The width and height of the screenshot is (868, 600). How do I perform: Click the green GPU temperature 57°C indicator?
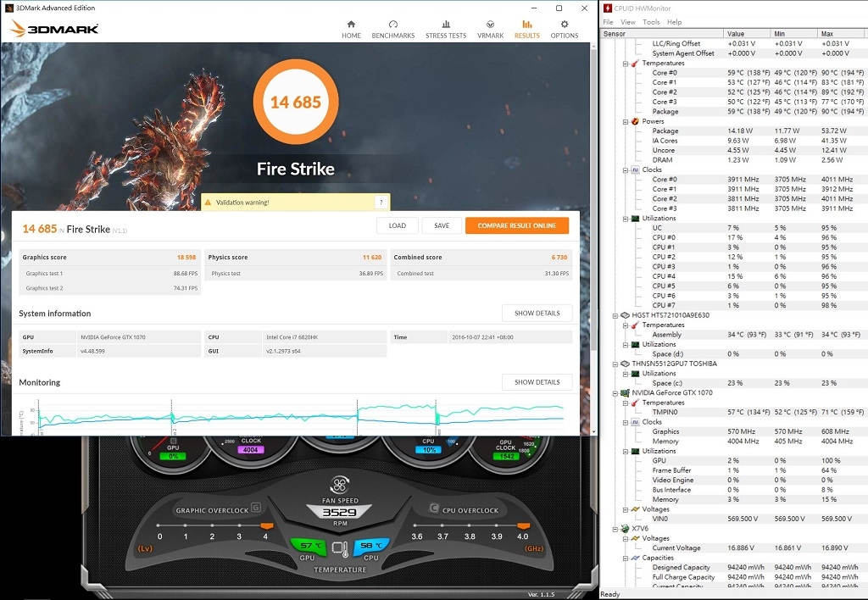point(309,546)
